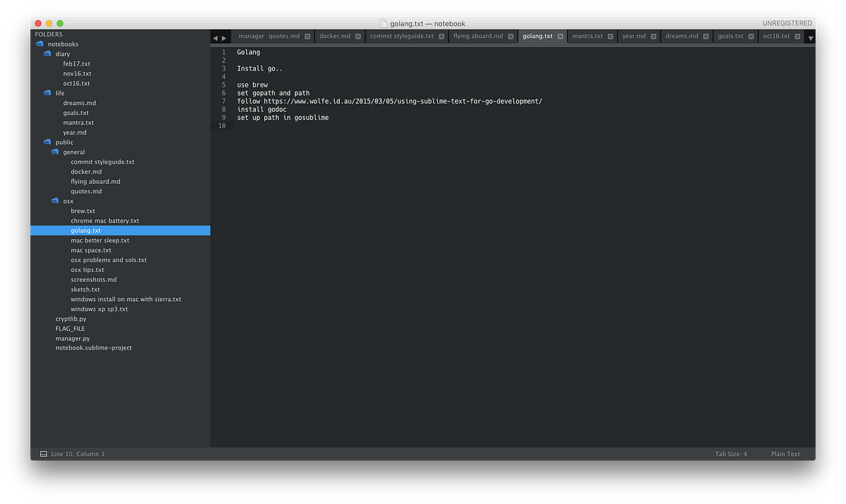The image size is (846, 504).
Task: Close the quotes.md tab
Action: (307, 37)
